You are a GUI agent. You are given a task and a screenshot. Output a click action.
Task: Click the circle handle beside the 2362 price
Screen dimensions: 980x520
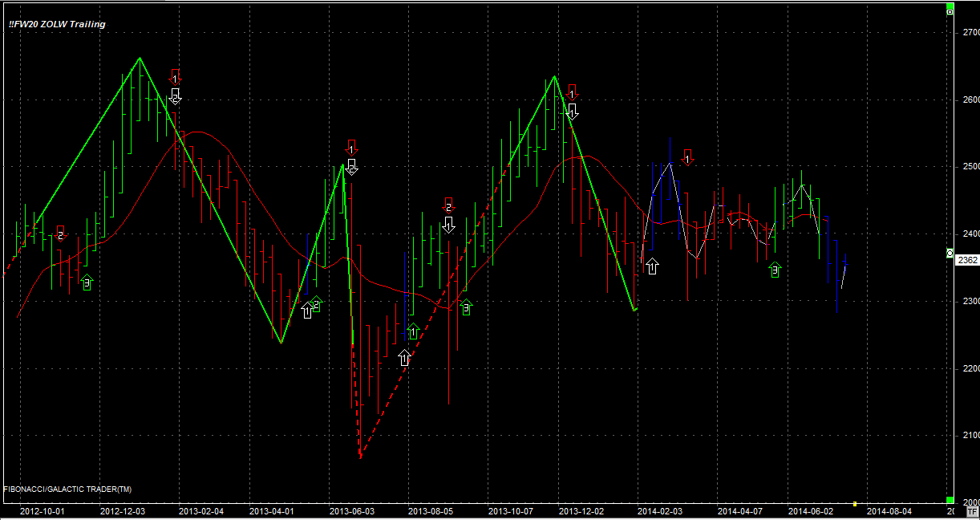[x=950, y=253]
